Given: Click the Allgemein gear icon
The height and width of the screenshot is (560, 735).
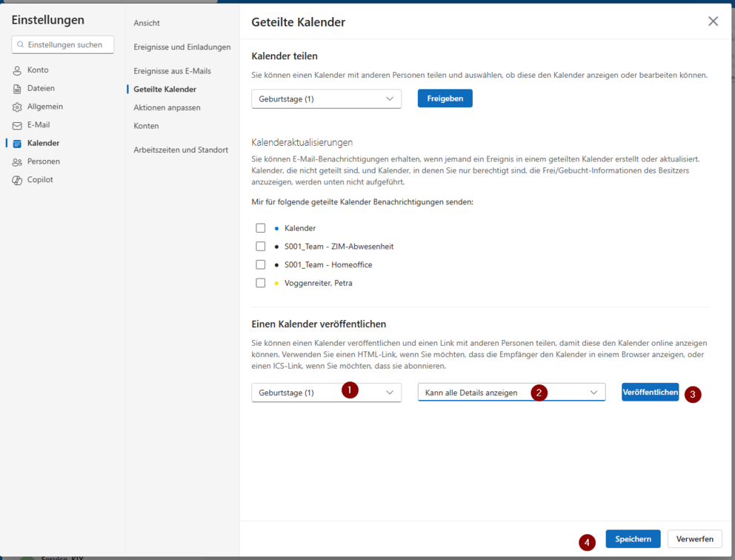Looking at the screenshot, I should coord(17,107).
